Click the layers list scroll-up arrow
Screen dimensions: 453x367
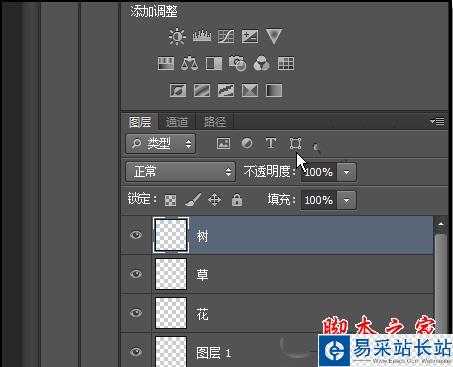[x=441, y=224]
